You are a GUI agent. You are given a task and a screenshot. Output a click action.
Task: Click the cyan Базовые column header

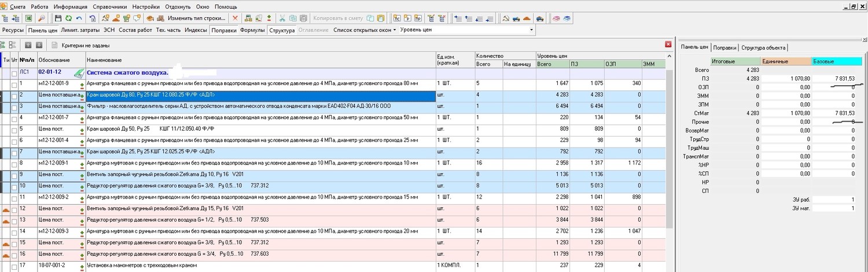click(836, 61)
